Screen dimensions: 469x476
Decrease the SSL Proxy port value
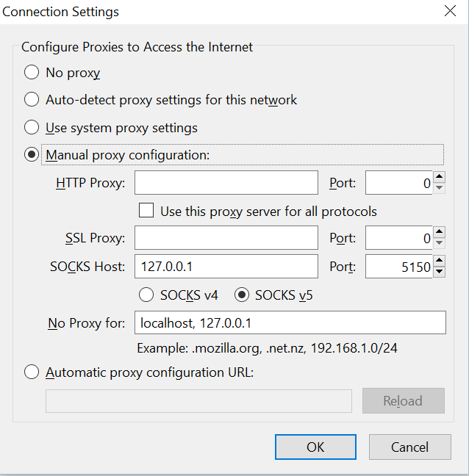pos(440,243)
